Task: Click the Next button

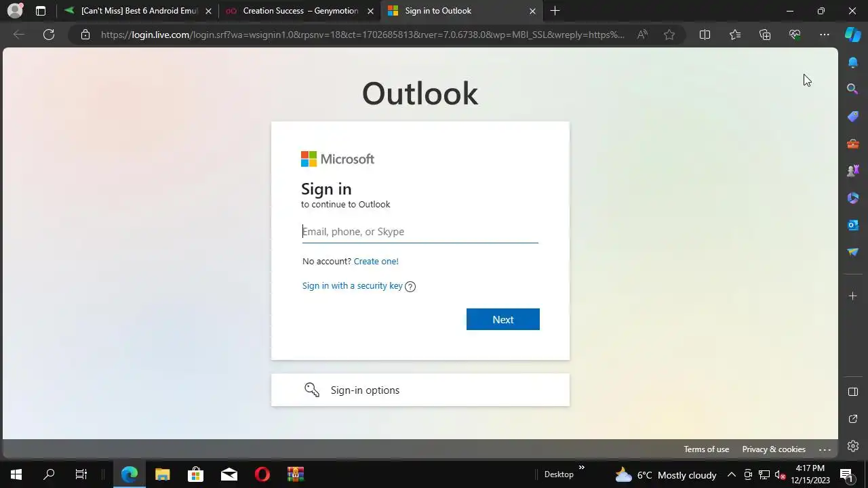Action: coord(503,319)
